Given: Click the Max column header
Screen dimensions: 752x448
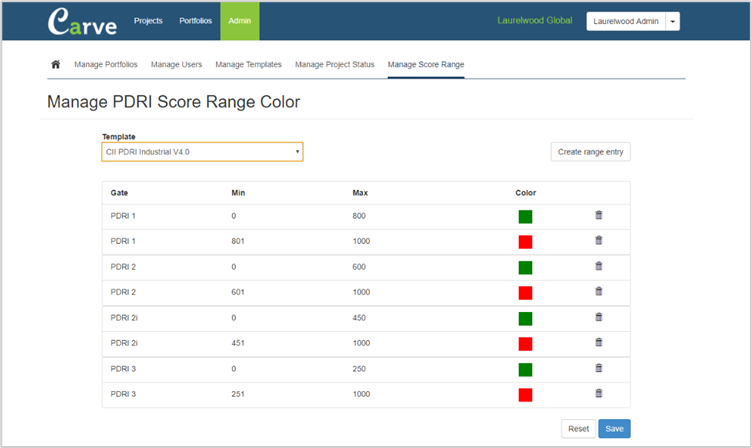Looking at the screenshot, I should point(360,193).
